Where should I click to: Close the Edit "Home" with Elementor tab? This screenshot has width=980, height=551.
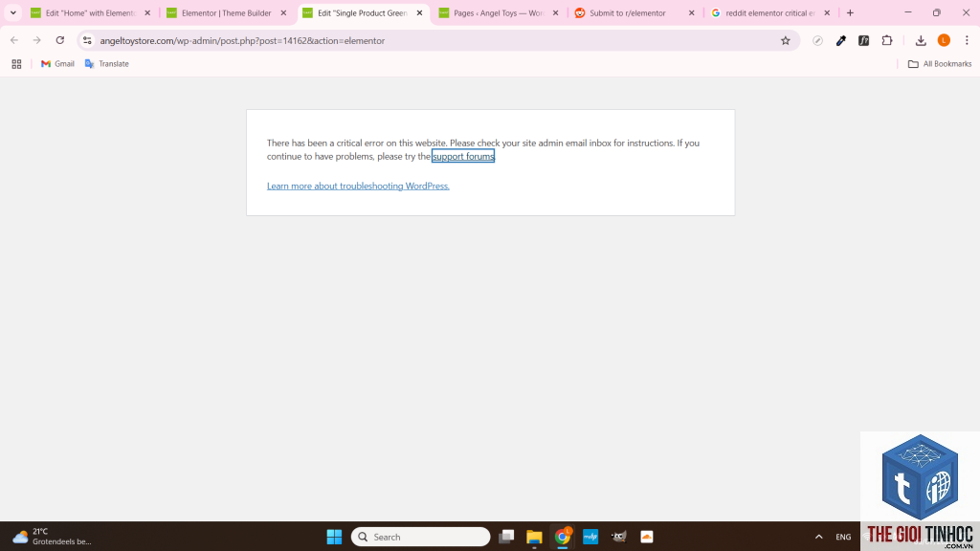point(147,12)
